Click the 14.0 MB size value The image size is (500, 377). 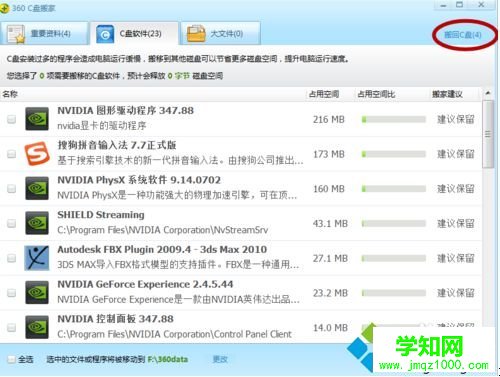(330, 328)
